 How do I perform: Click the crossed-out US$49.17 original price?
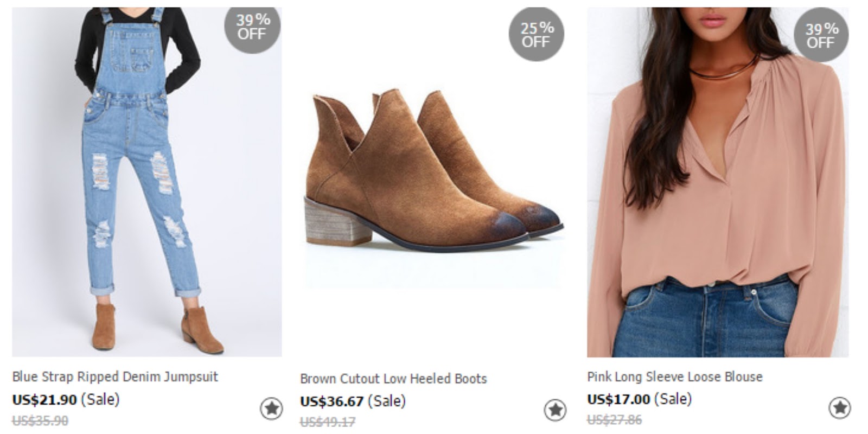(x=328, y=422)
